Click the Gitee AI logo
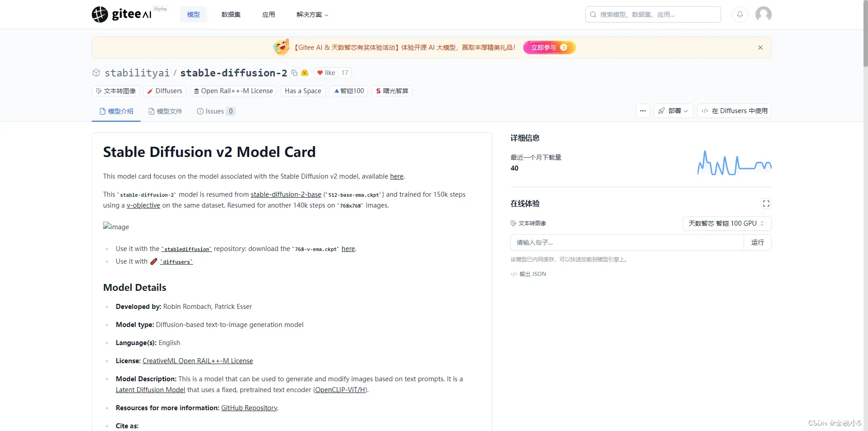This screenshot has height=431, width=868. coord(122,14)
